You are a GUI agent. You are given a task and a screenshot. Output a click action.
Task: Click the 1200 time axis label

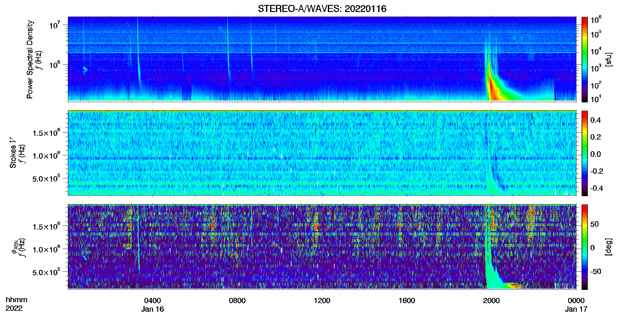322,301
